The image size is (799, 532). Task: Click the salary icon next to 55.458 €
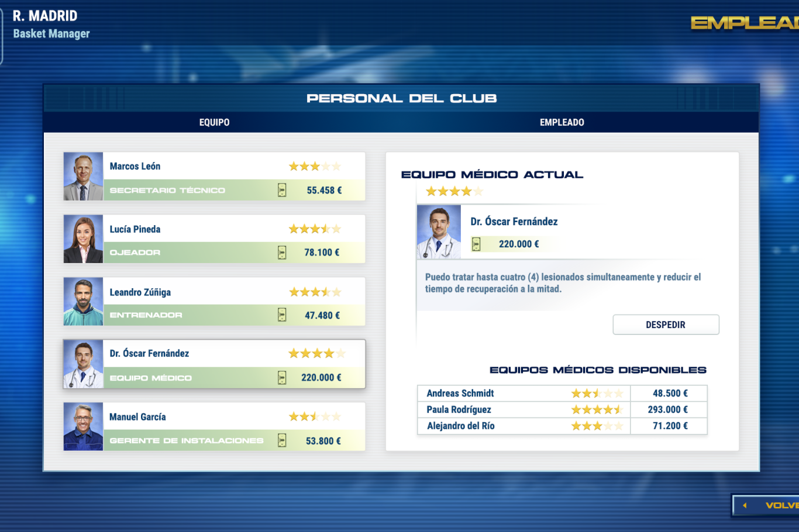pyautogui.click(x=282, y=190)
